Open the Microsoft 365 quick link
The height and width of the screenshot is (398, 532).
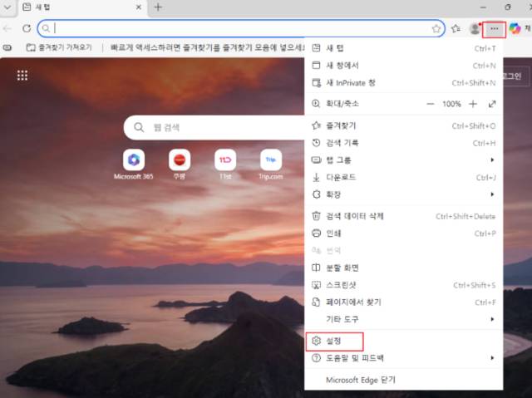133,165
